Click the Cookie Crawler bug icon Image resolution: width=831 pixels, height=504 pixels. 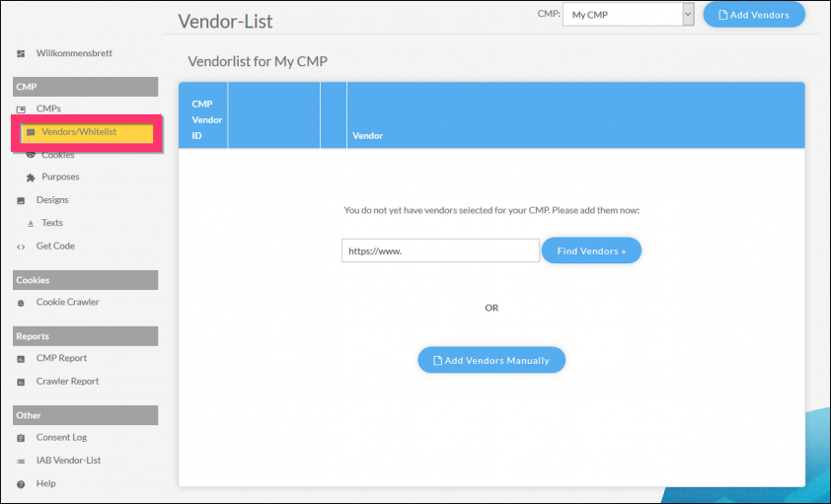[x=21, y=303]
